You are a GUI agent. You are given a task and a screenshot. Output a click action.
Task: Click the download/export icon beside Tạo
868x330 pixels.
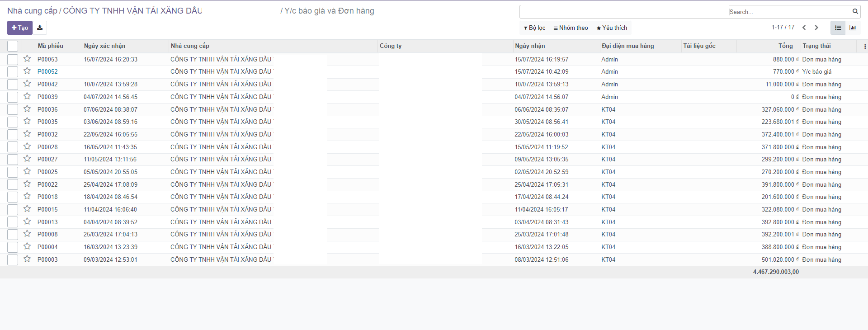tap(40, 28)
